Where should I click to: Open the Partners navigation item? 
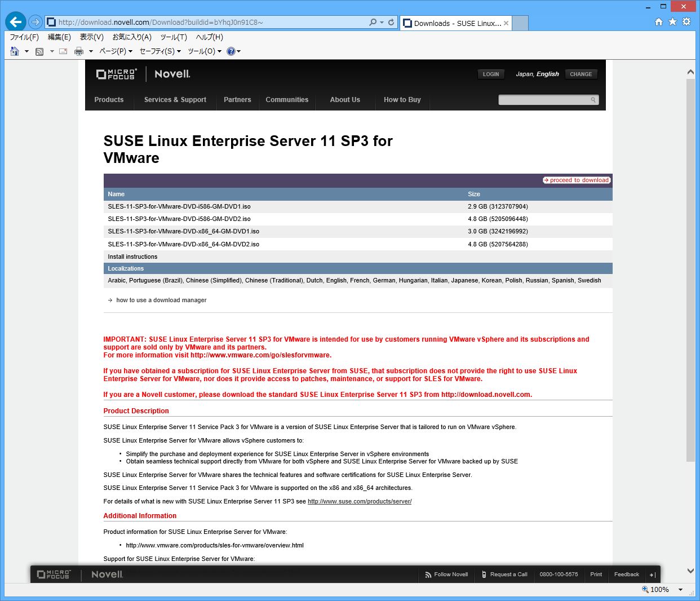tap(237, 100)
